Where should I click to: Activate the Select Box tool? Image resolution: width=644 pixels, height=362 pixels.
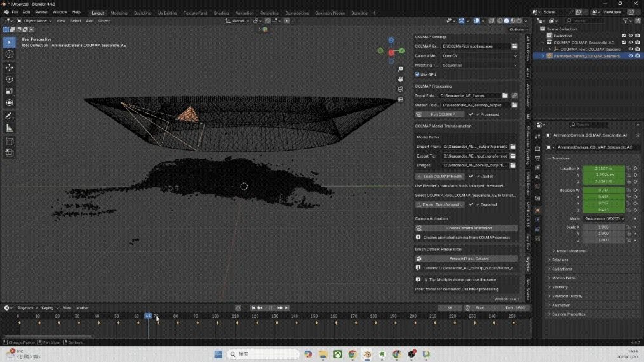(x=9, y=43)
